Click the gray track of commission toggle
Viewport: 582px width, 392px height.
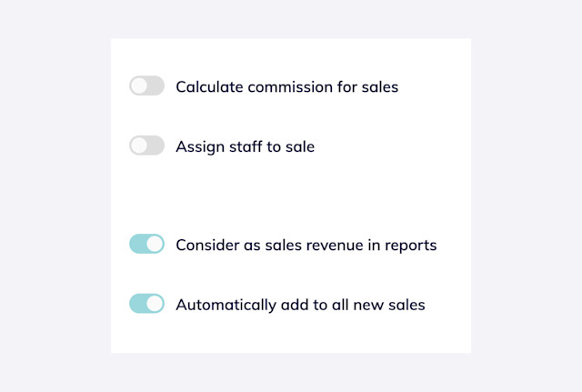coord(156,85)
